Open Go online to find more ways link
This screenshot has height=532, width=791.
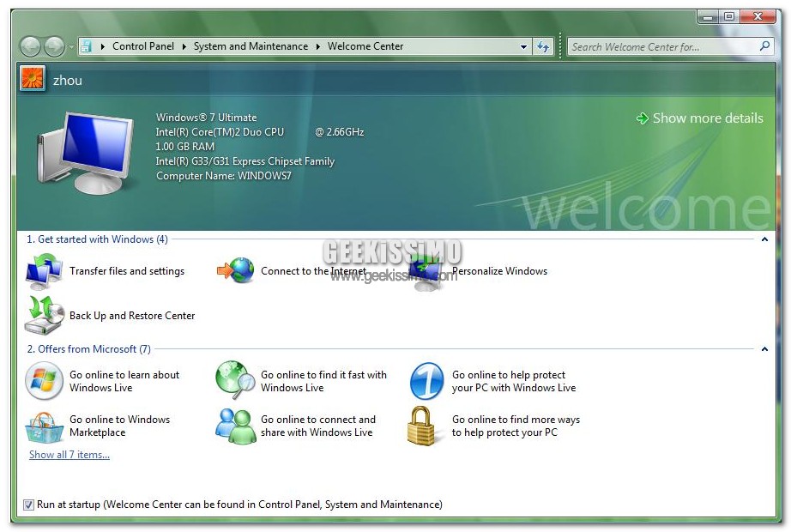point(516,426)
